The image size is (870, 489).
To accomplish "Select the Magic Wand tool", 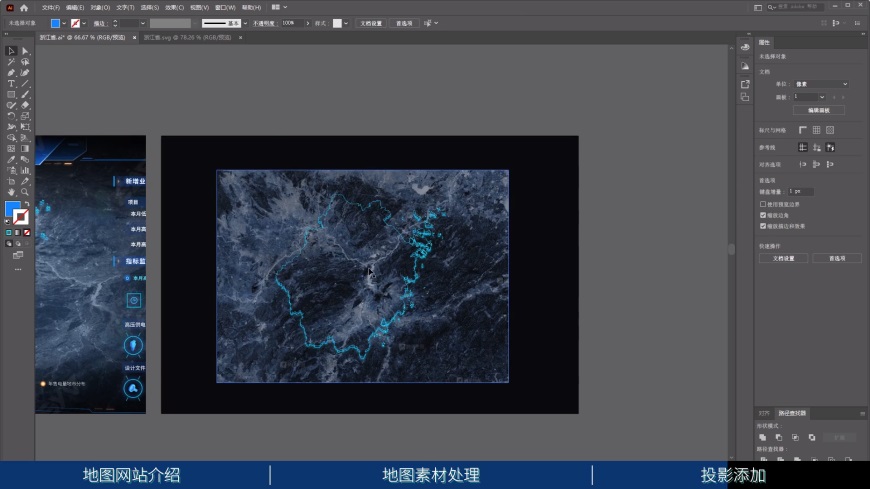I will pos(11,62).
